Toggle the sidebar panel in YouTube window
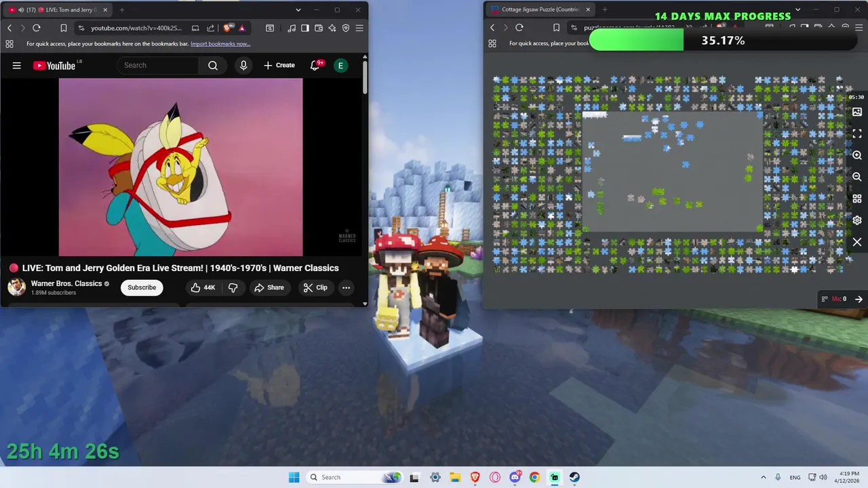This screenshot has width=868, height=488. click(x=305, y=28)
